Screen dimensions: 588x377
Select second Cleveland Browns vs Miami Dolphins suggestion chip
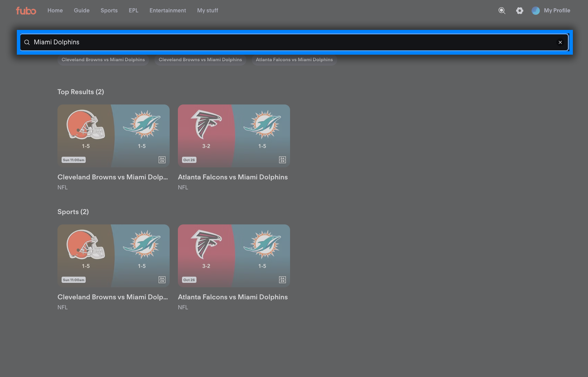coord(200,59)
